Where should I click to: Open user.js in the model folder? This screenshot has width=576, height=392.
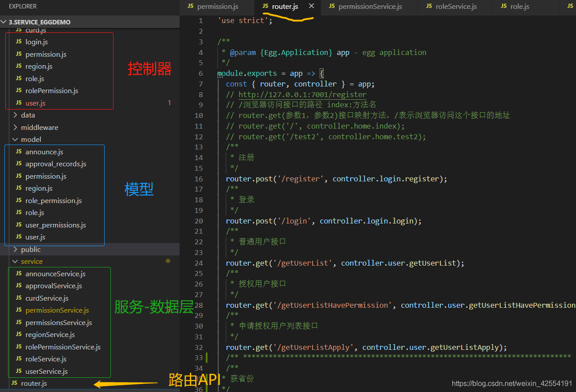(x=35, y=237)
